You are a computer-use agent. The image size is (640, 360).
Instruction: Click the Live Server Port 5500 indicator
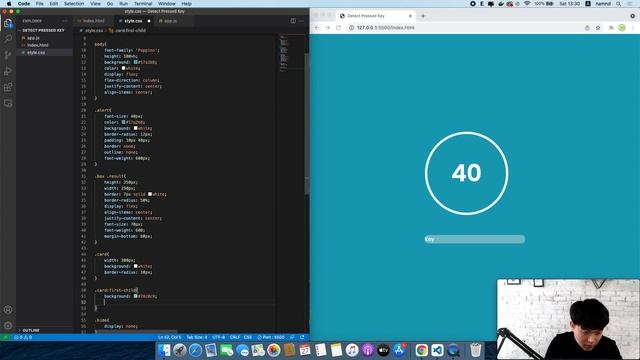point(271,338)
